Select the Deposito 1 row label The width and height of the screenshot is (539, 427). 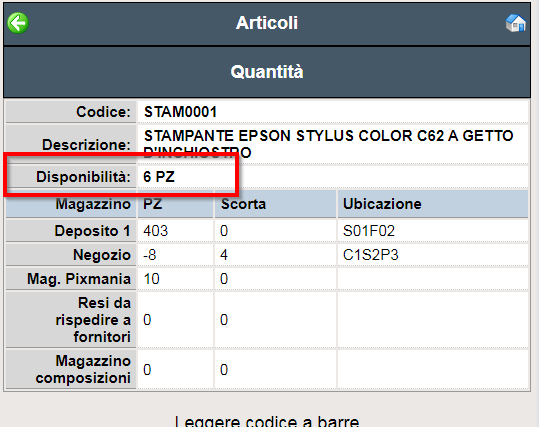[92, 231]
